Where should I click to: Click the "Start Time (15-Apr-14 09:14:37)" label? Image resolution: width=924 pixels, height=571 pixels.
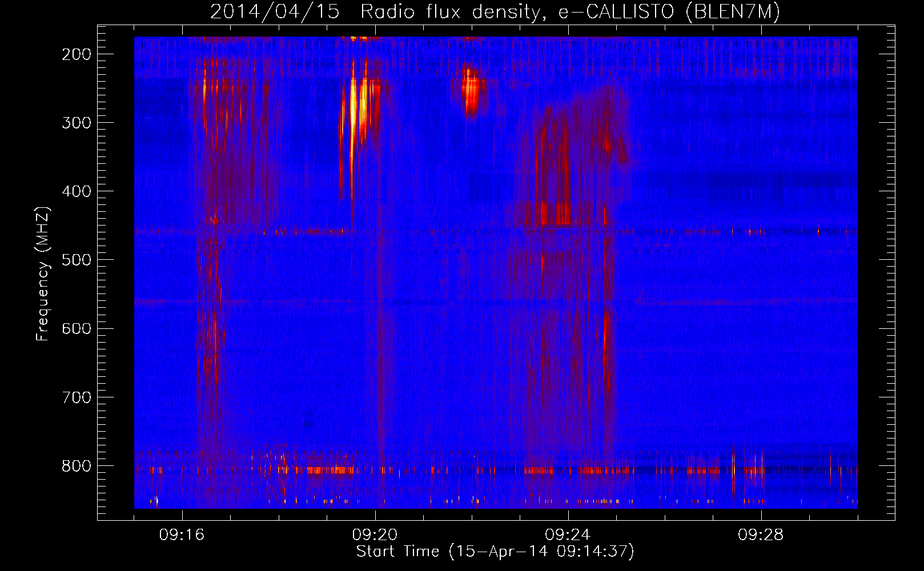[x=495, y=552]
